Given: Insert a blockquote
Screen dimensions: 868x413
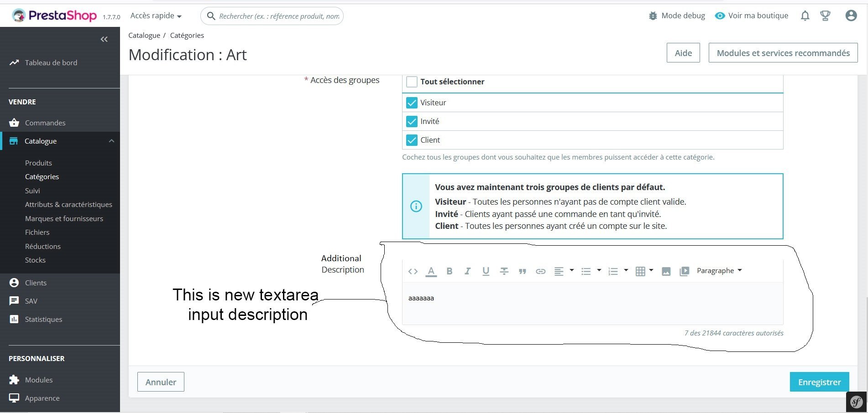Looking at the screenshot, I should click(523, 271).
